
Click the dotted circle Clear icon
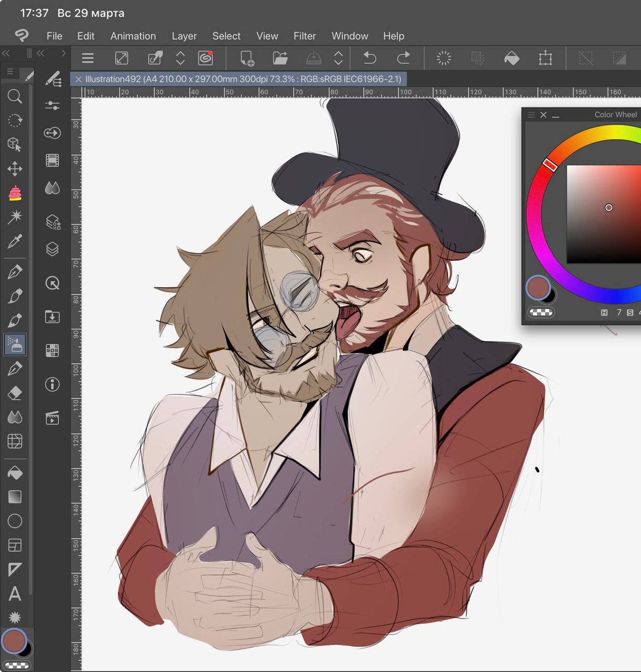click(444, 58)
